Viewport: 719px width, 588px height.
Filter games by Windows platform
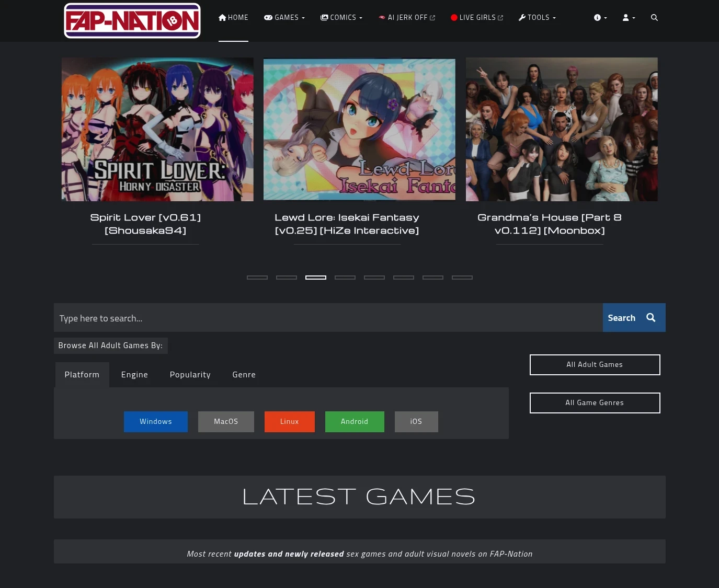(156, 422)
